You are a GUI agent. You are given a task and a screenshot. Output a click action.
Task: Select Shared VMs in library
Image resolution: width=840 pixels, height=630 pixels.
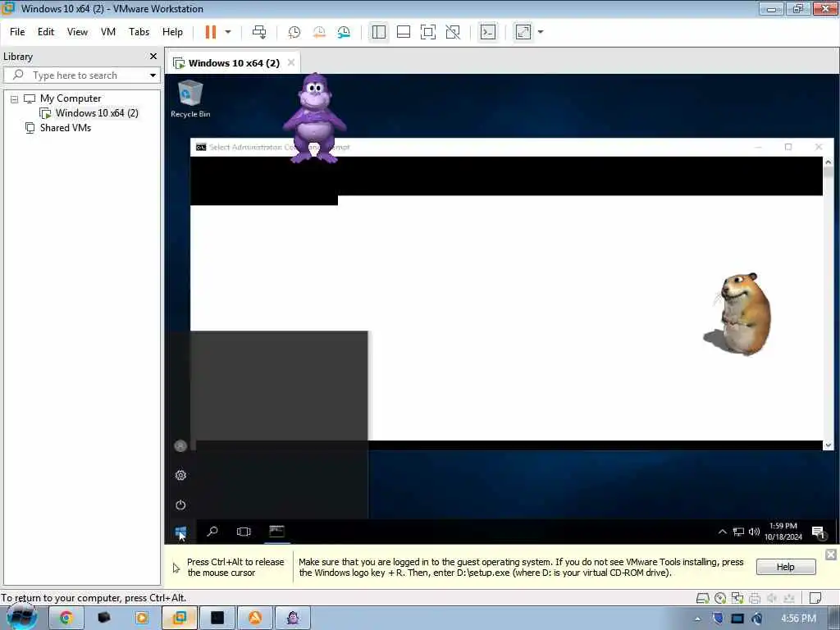[x=66, y=128]
